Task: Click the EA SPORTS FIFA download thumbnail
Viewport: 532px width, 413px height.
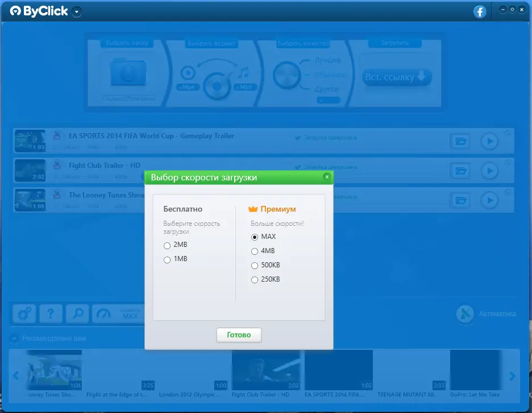Action: tap(30, 141)
